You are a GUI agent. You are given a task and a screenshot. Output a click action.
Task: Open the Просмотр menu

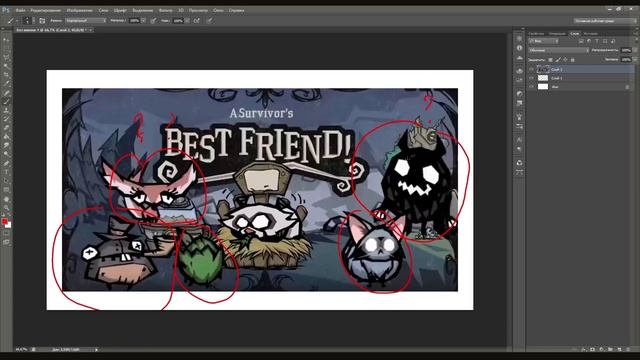pos(198,10)
